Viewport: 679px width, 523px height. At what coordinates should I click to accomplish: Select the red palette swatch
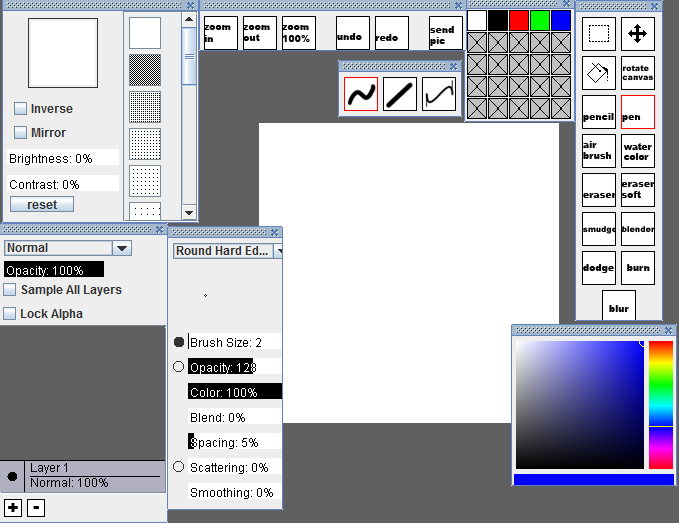[x=519, y=21]
